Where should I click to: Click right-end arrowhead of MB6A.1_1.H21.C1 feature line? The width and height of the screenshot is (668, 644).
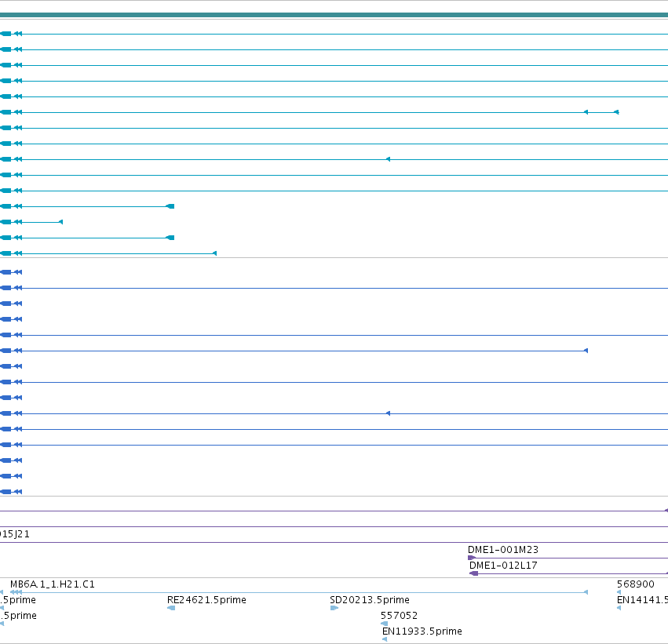click(586, 592)
